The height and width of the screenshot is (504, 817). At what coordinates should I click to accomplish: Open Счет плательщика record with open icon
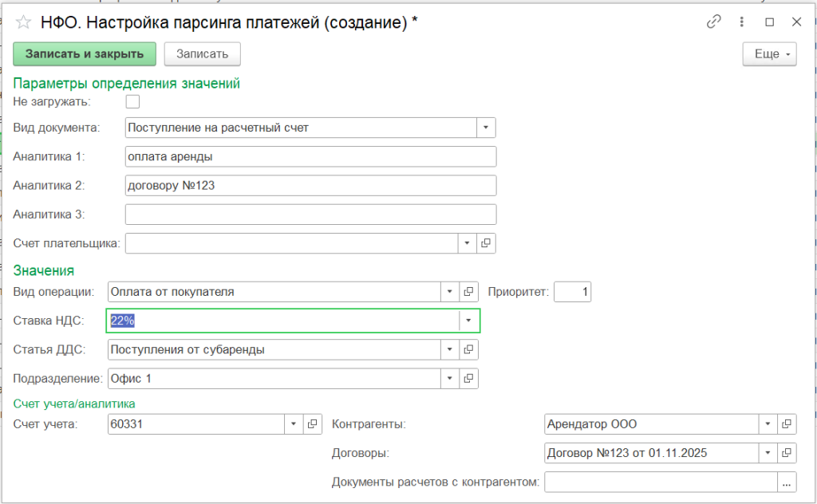(x=486, y=243)
